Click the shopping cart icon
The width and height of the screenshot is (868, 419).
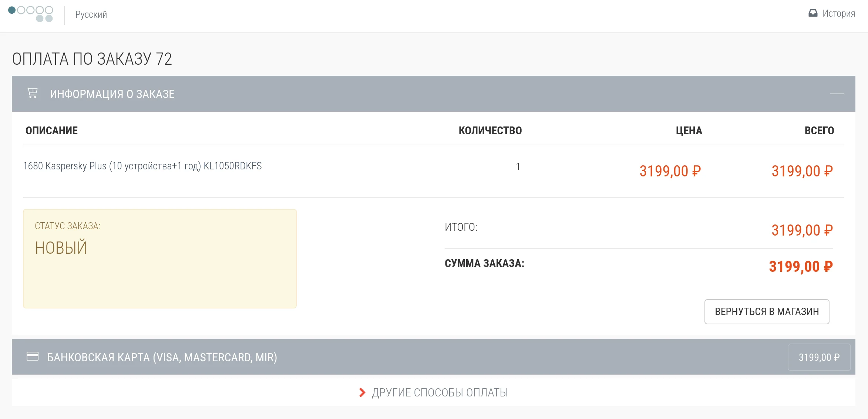click(32, 93)
